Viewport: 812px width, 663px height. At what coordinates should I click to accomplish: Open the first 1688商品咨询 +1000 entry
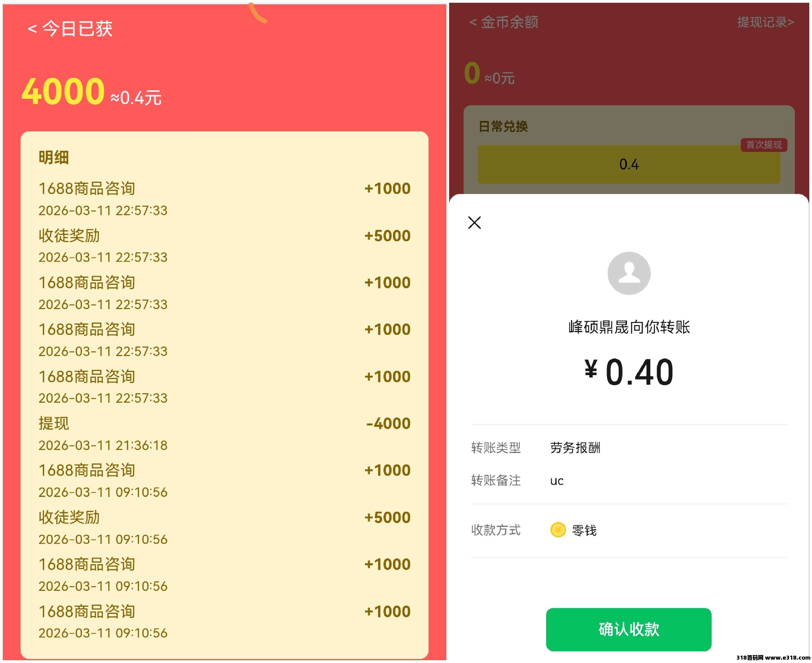click(224, 199)
